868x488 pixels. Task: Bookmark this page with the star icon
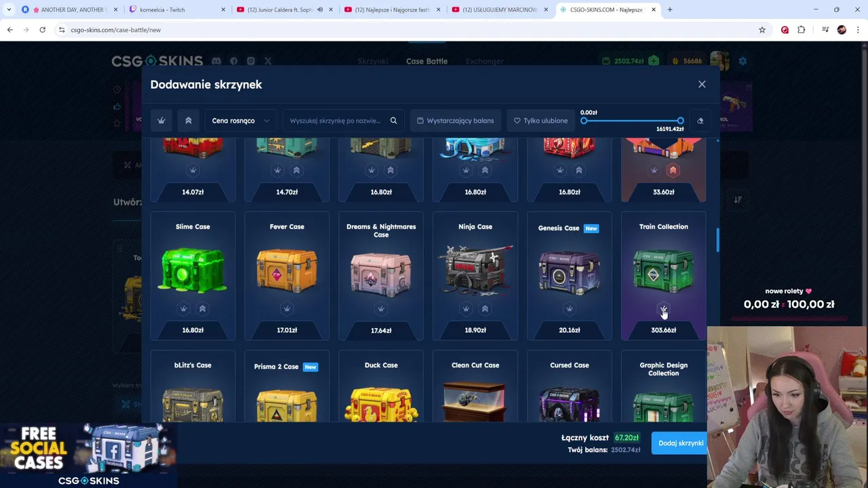(x=762, y=30)
